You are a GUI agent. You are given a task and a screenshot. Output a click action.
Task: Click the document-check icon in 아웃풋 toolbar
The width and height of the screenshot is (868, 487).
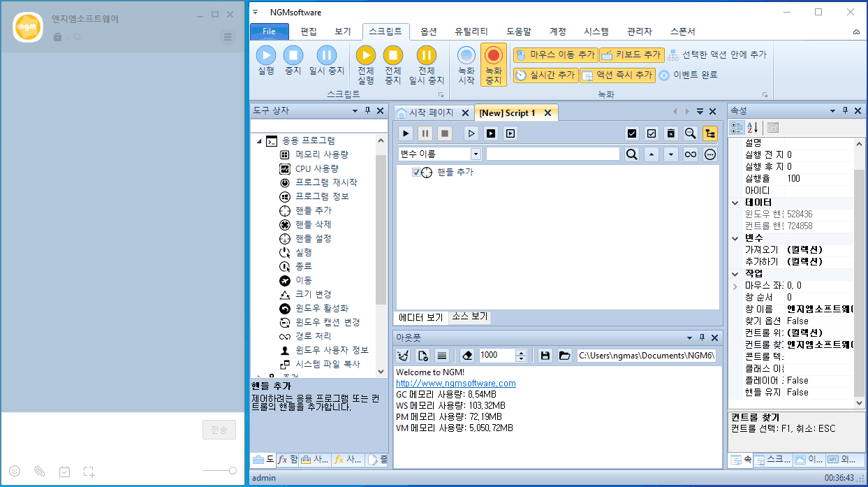click(x=422, y=355)
